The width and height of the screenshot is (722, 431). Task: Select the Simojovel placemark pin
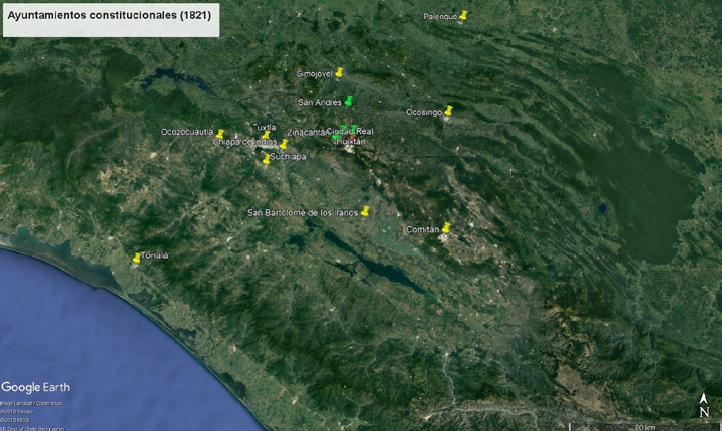(x=339, y=72)
